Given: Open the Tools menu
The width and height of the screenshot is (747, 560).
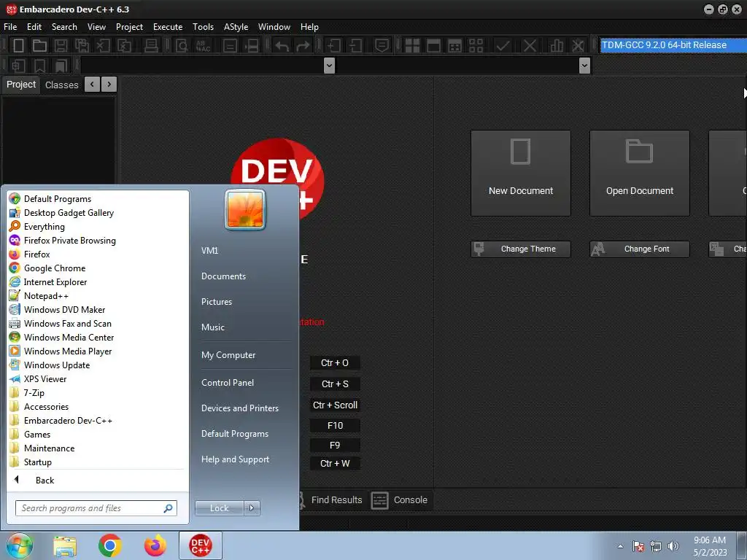Looking at the screenshot, I should coord(203,27).
